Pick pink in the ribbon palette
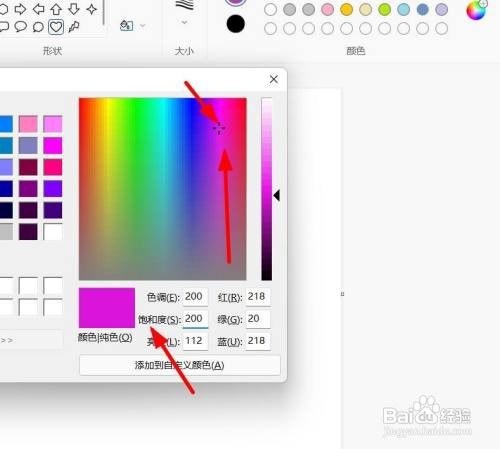The height and width of the screenshot is (449, 500). pos(327,9)
